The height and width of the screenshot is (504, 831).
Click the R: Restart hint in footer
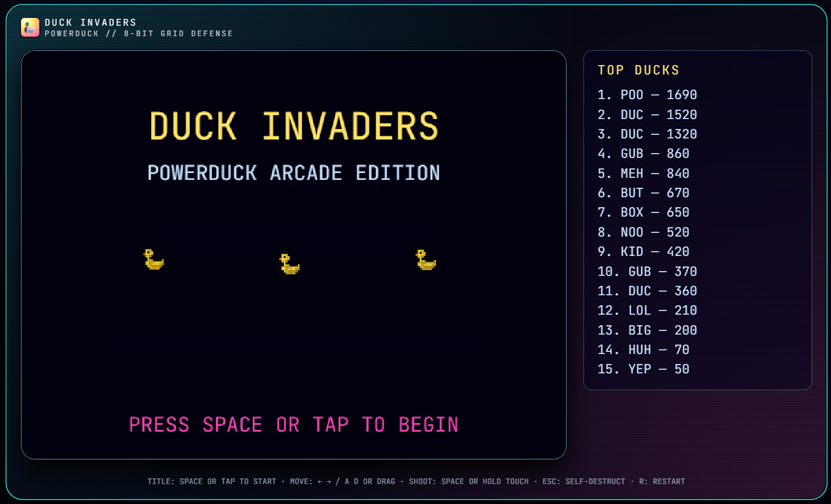tap(662, 481)
